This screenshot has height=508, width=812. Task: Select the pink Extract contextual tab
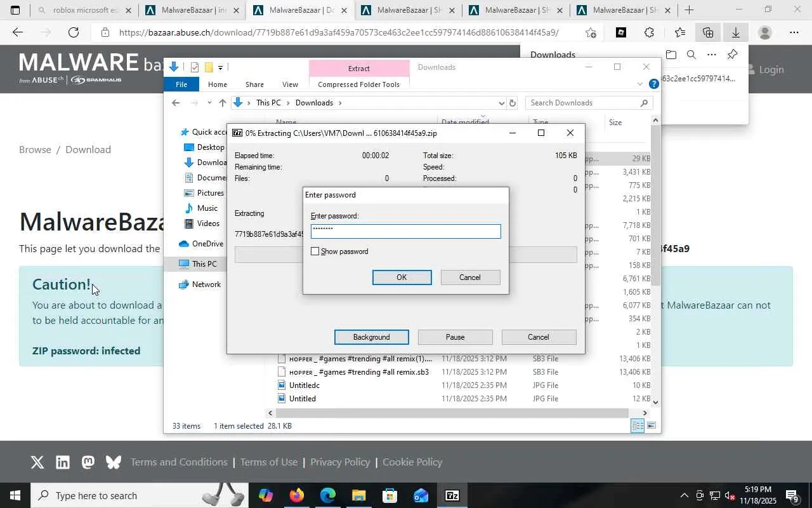pos(358,68)
